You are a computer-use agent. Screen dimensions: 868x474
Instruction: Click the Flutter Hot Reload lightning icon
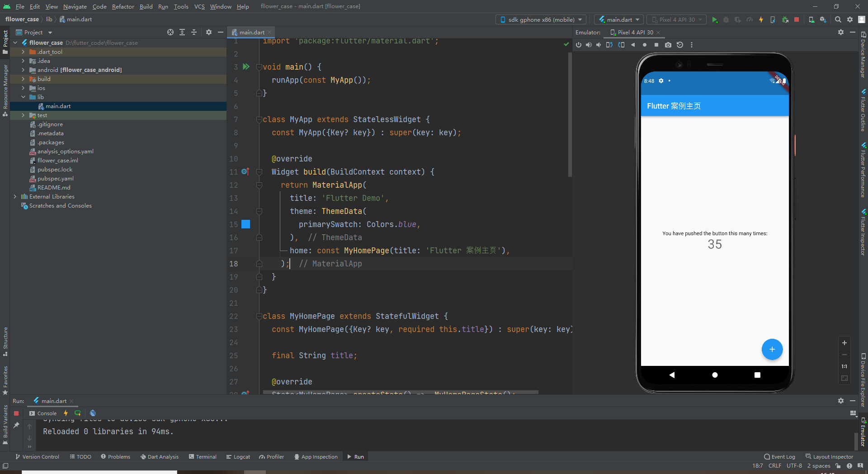tap(761, 19)
